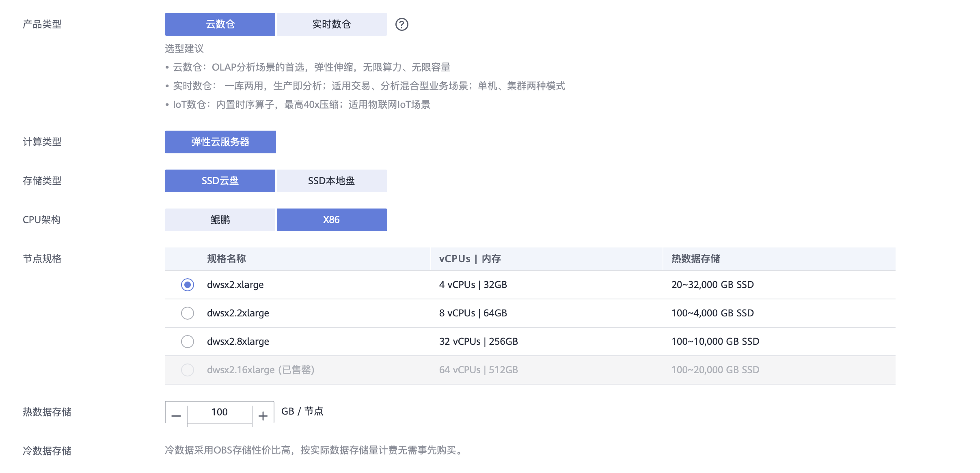Choose SSD云盘 storage type

point(220,181)
